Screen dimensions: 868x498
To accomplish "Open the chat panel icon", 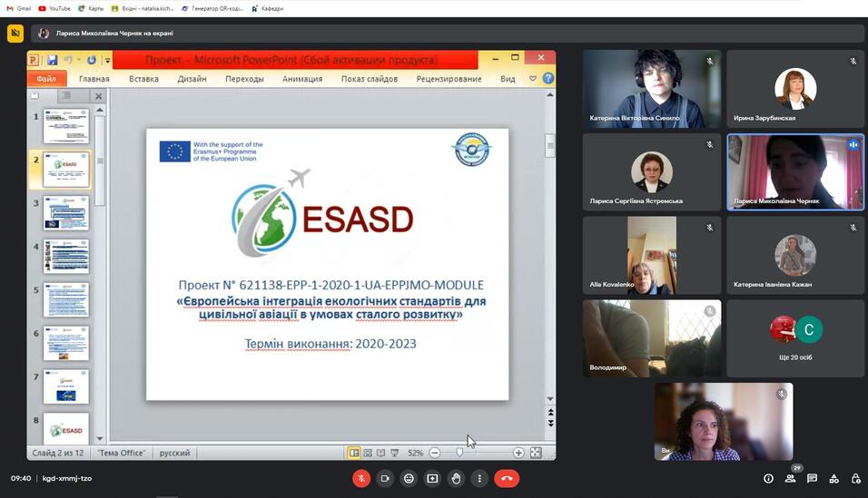I will pyautogui.click(x=812, y=478).
